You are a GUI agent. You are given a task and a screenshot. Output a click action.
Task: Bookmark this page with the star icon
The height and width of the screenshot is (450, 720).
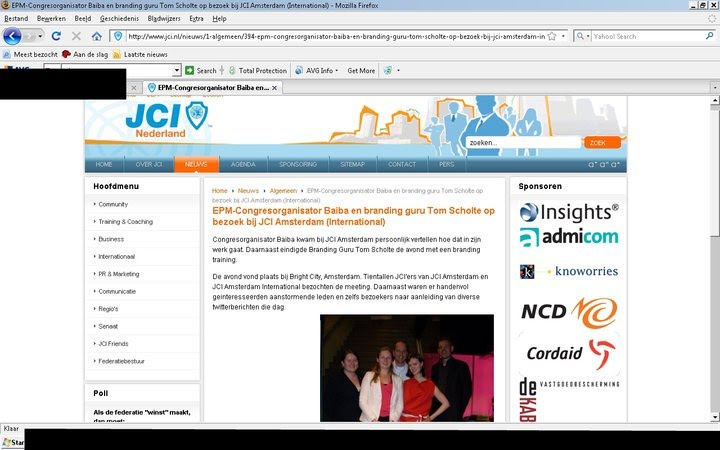pos(552,36)
